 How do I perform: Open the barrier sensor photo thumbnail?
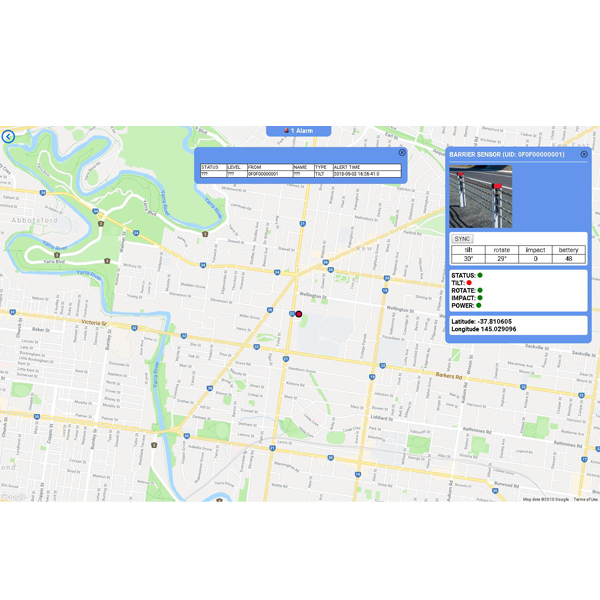(x=481, y=196)
